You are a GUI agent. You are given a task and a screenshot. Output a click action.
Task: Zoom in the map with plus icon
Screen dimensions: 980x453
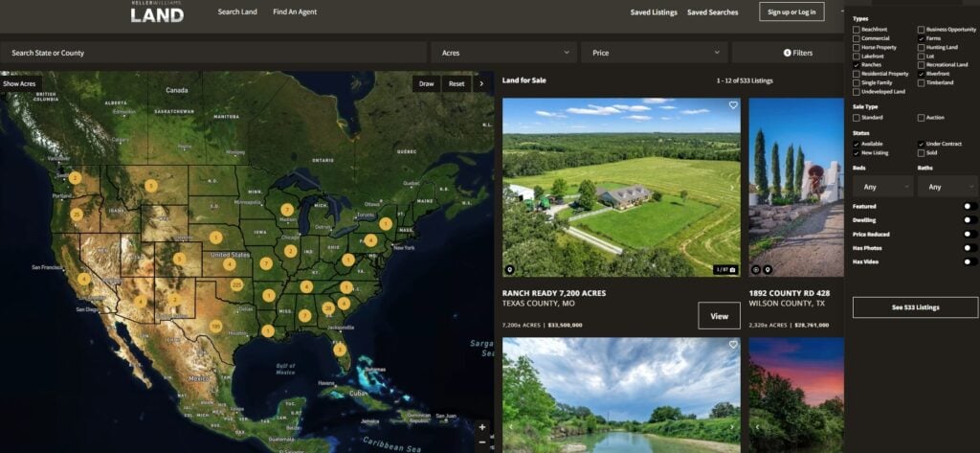click(x=482, y=427)
